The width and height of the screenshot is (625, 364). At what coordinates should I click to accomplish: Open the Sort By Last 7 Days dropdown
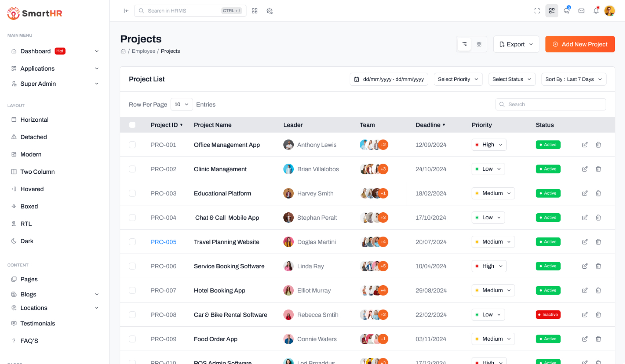574,79
